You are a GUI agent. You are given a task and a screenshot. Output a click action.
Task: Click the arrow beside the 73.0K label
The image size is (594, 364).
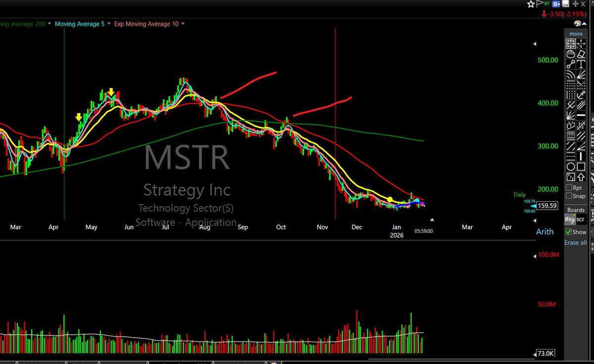pos(536,354)
